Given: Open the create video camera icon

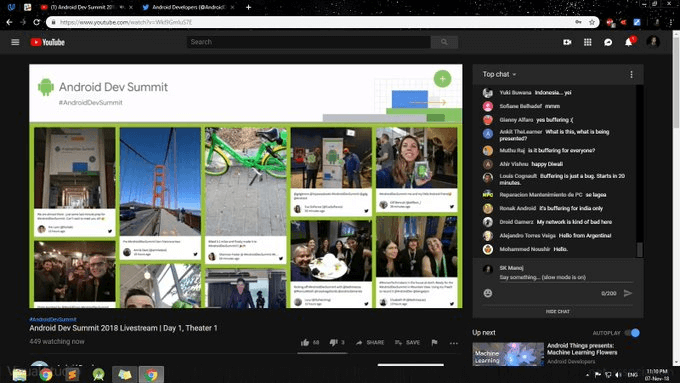Looking at the screenshot, I should point(567,42).
